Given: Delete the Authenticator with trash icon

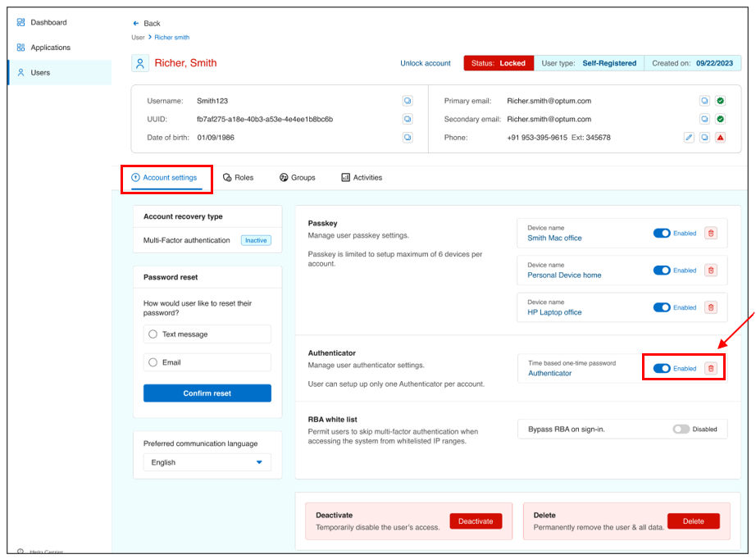Looking at the screenshot, I should (x=711, y=369).
